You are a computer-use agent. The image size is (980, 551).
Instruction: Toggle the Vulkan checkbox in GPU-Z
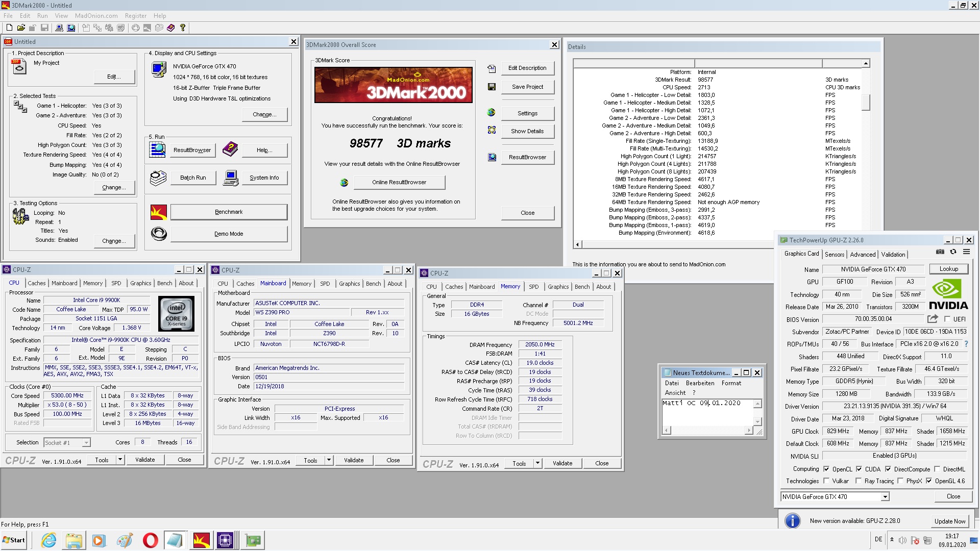(x=826, y=481)
